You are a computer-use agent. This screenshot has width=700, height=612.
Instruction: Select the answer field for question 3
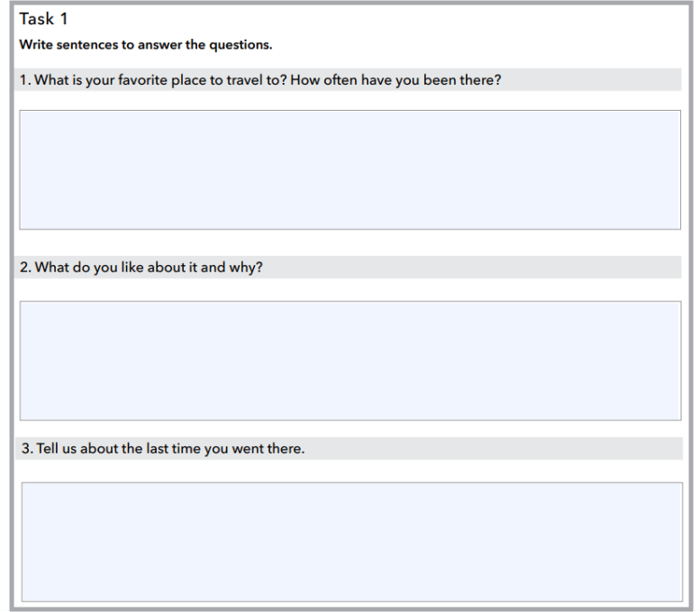pyautogui.click(x=351, y=542)
